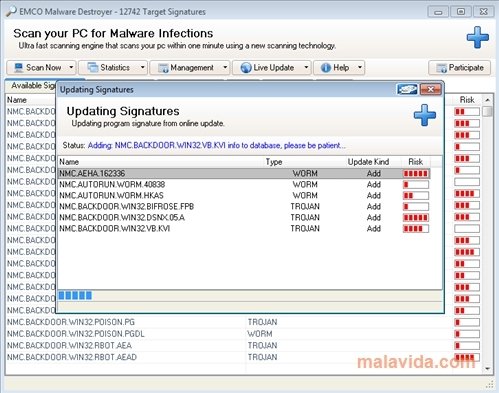
Task: Click Add update kind for NMC.AUTORUN.WORM.HKAS
Action: coord(374,195)
